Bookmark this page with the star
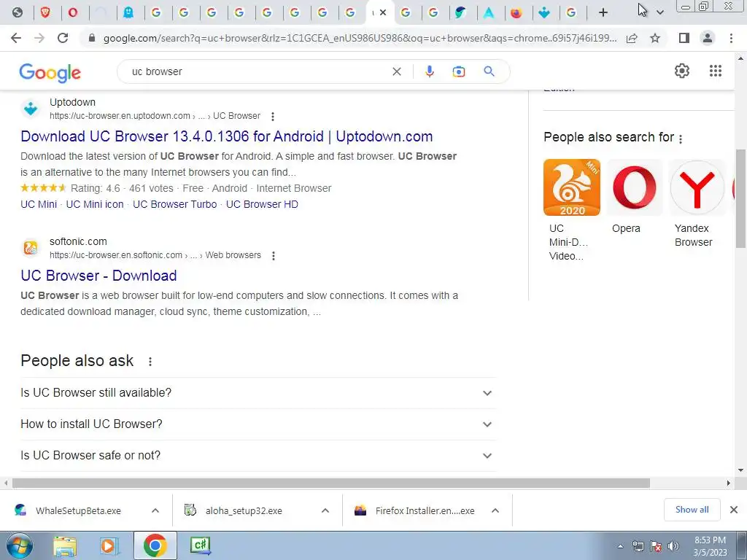The height and width of the screenshot is (560, 747). click(x=655, y=38)
